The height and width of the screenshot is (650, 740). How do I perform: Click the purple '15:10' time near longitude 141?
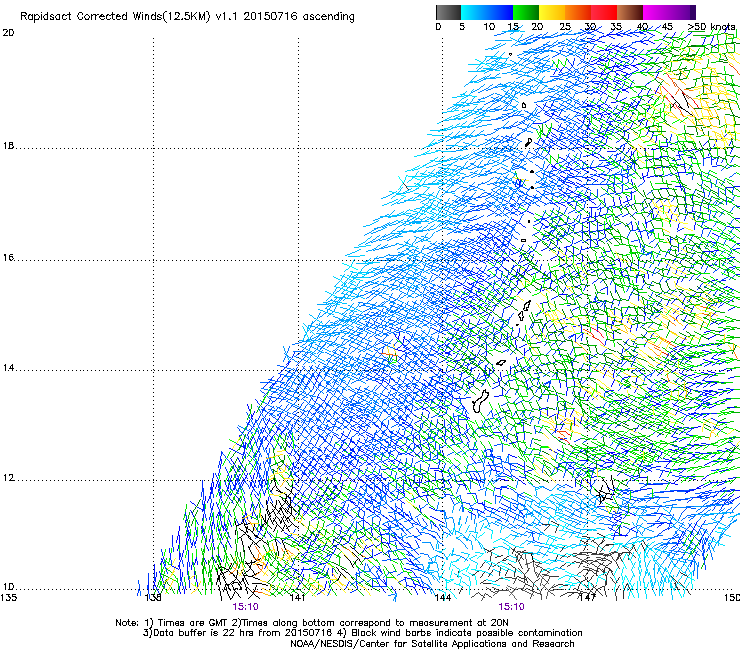tap(245, 607)
